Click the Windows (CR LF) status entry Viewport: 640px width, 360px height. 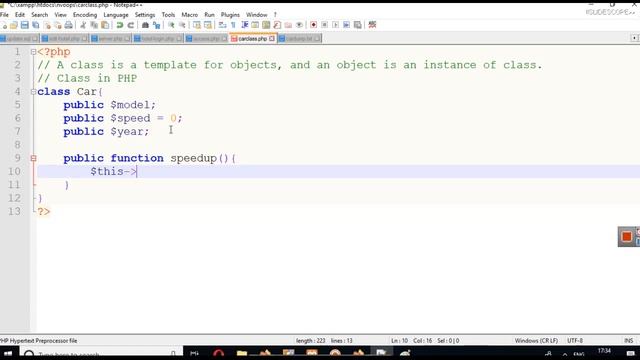pos(536,340)
